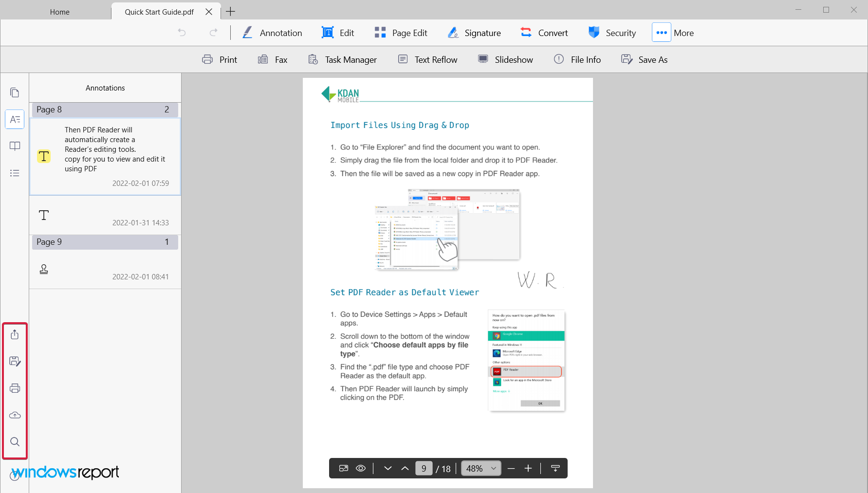Open the Edit text mode
The width and height of the screenshot is (868, 493).
coord(338,33)
